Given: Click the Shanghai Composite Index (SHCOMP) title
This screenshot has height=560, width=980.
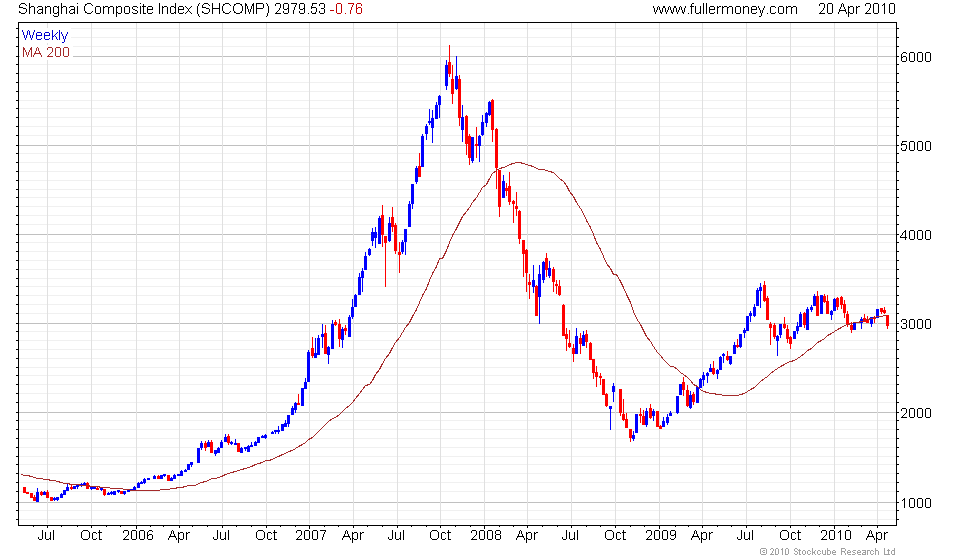Looking at the screenshot, I should tap(144, 9).
